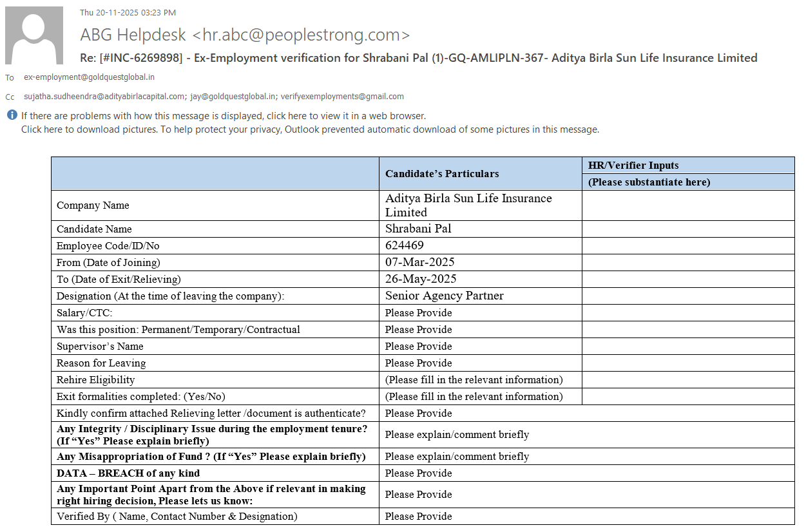Click the Permanent/Temporary/Contractual position label
The image size is (806, 532).
tap(178, 330)
